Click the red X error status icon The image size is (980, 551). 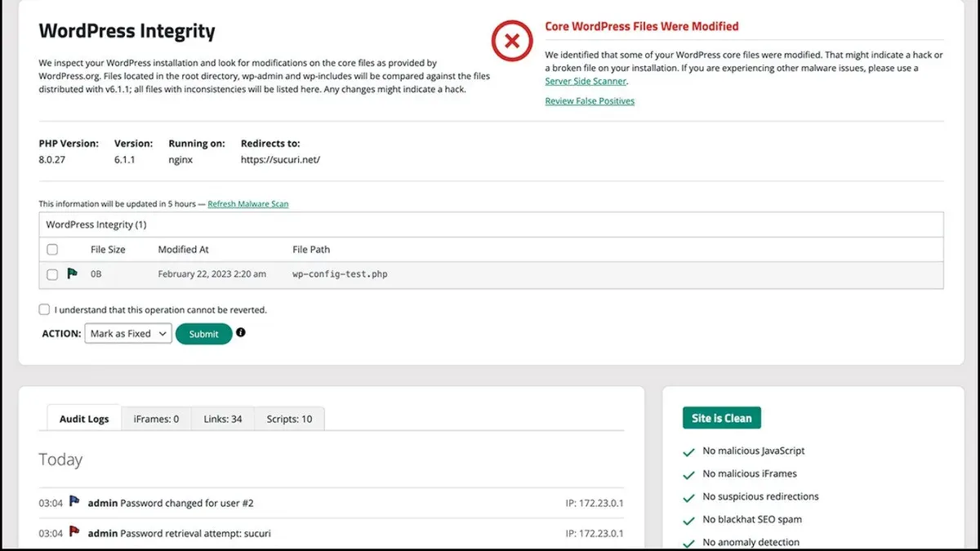[512, 40]
